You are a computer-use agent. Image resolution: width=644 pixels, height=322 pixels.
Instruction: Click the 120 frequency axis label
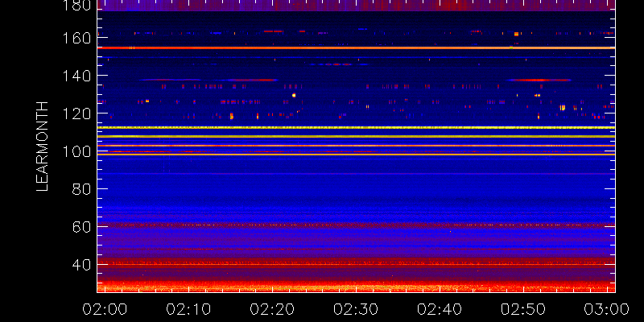(76, 114)
